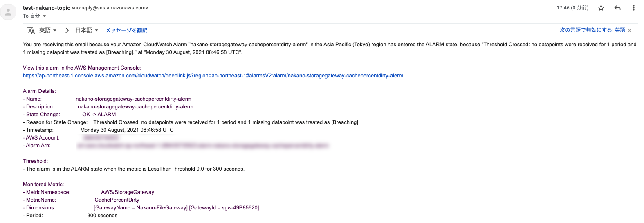Star this email message
Screen dimensions: 644x223
click(601, 8)
